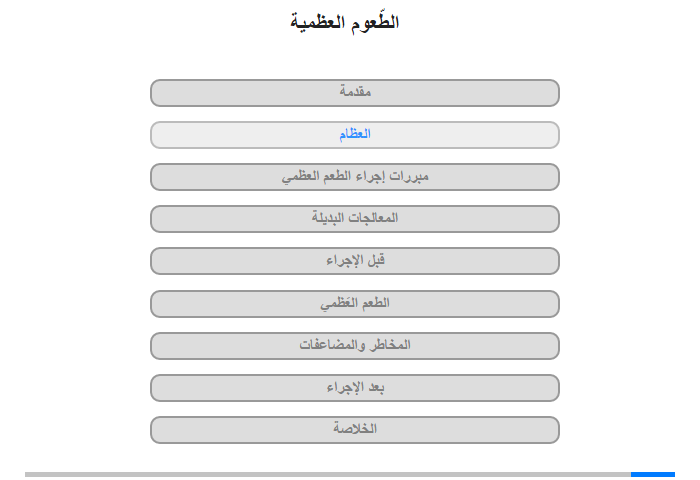Viewport: 700px width, 480px height.
Task: Jump to the summary (الخلاصة) button
Action: (x=354, y=430)
